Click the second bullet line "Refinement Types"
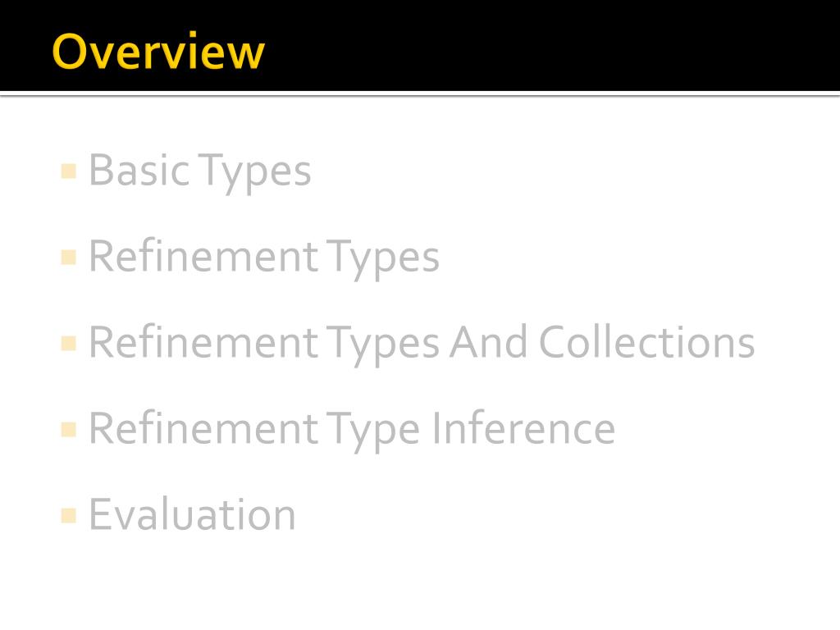The width and height of the screenshot is (840, 630). 263,256
